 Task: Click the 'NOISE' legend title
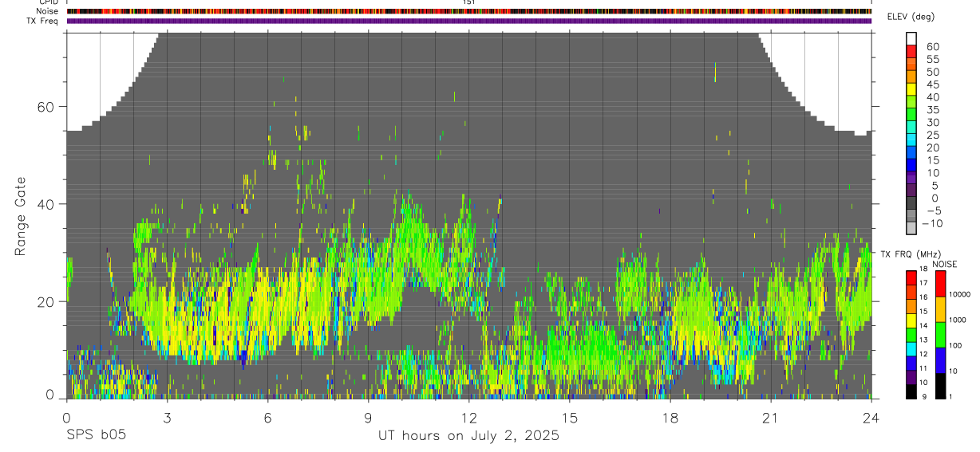[945, 264]
